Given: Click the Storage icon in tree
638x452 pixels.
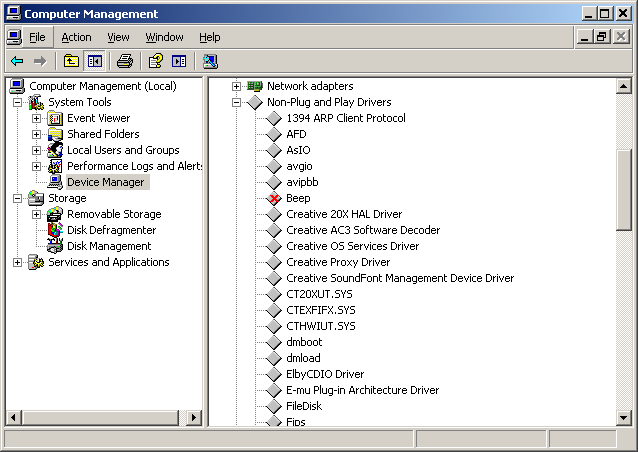Looking at the screenshot, I should 36,198.
